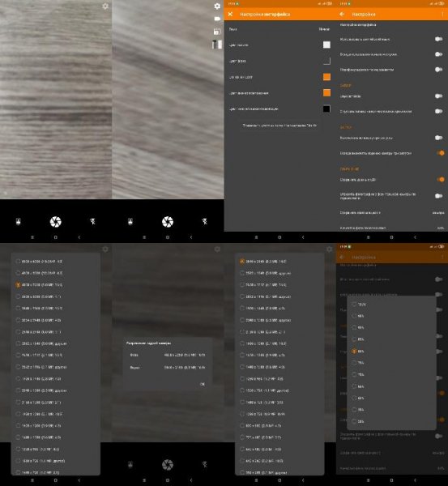Screen dimensions: 448x486
Task: Click the dimmed gear icon above the Фото/Видео dialog
Action: pyautogui.click(x=217, y=249)
